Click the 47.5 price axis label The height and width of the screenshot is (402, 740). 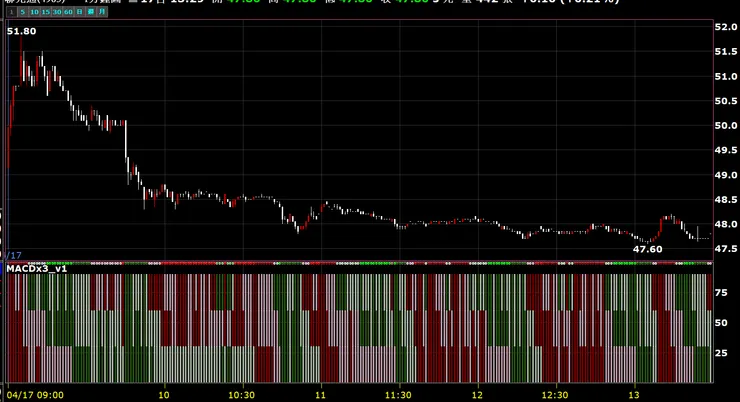(x=726, y=249)
